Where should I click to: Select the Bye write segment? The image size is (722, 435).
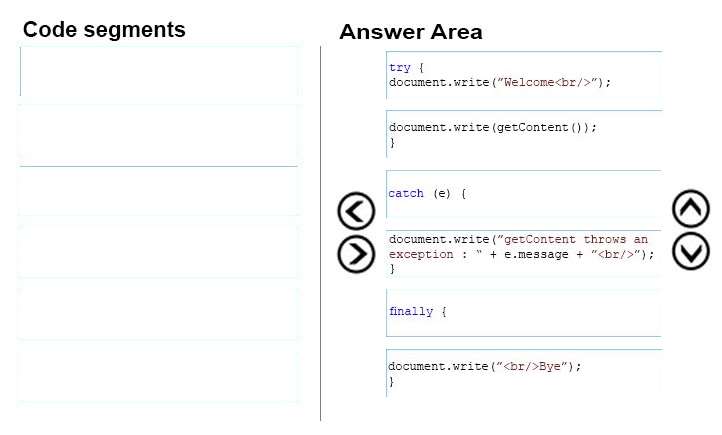(x=524, y=373)
